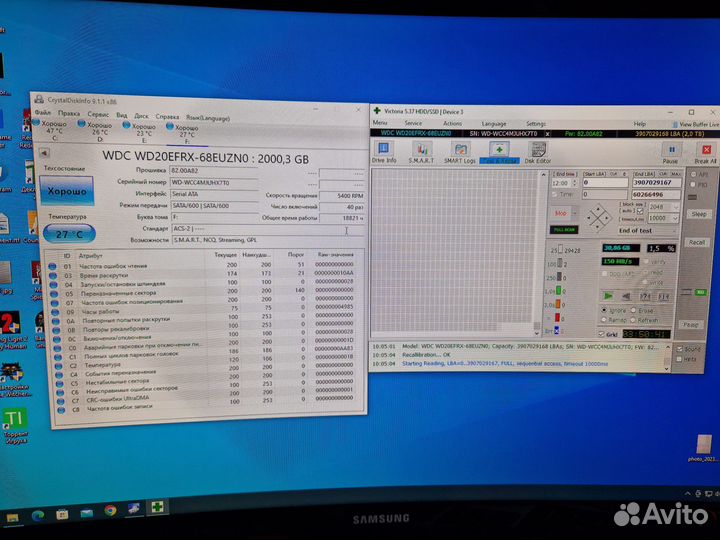720x540 pixels.
Task: Open Drive Info tab in Victoria
Action: click(x=384, y=152)
